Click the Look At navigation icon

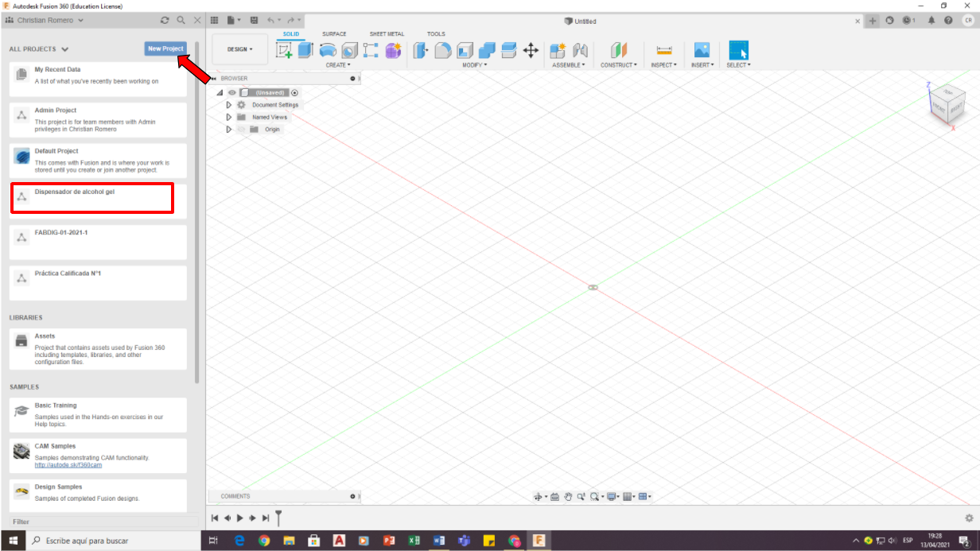coord(555,497)
